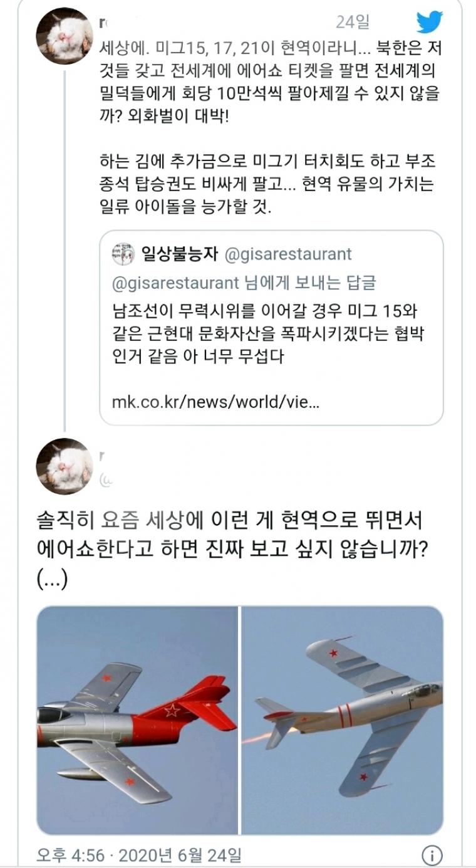
Task: Click the @gisarestaurant mention in the reply line
Action: (175, 283)
